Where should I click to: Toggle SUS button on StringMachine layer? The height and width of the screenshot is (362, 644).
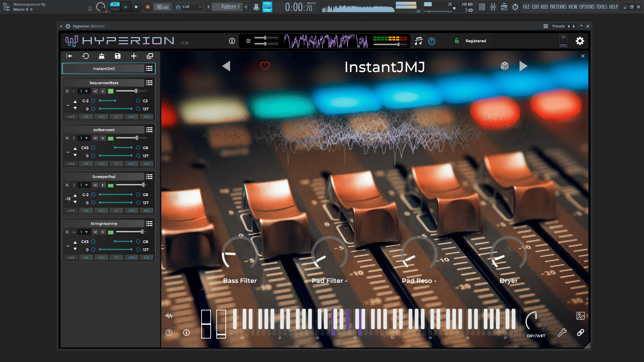pyautogui.click(x=146, y=257)
